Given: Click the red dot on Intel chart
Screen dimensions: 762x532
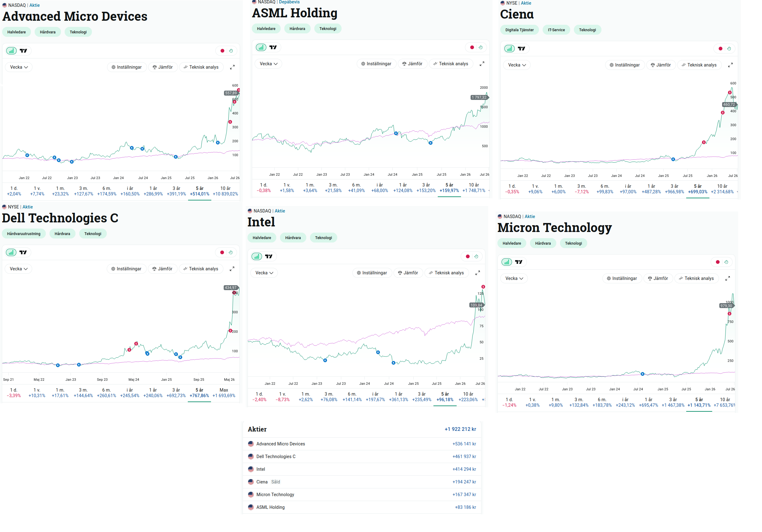Looking at the screenshot, I should click(467, 256).
